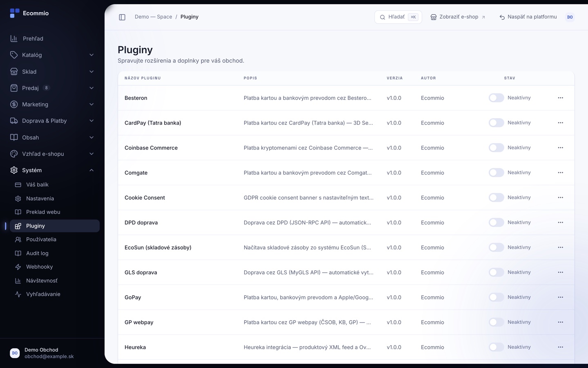Expand the Sklad menu chevron
Screen dimensions: 588x368
tap(91, 72)
